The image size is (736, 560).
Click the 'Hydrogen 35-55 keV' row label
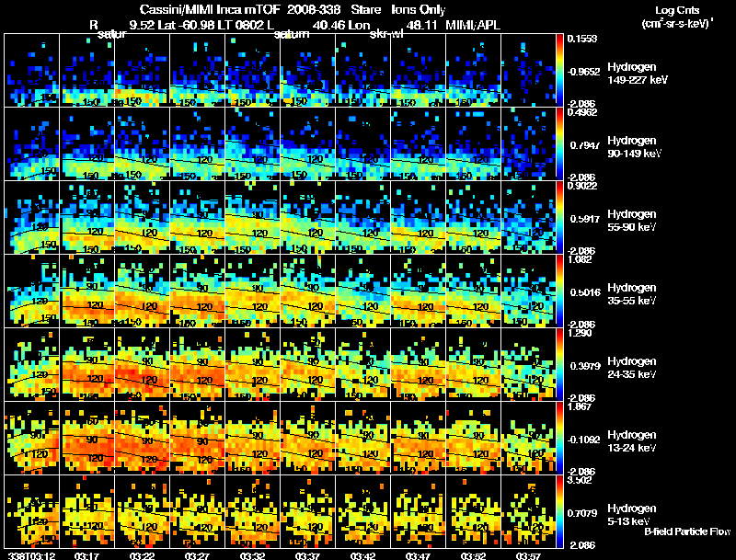click(x=632, y=294)
